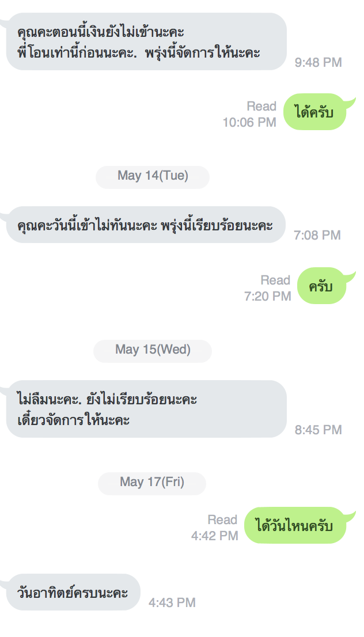Click the Read label above 7:20 PM
The height and width of the screenshot is (637, 364).
pos(275,280)
